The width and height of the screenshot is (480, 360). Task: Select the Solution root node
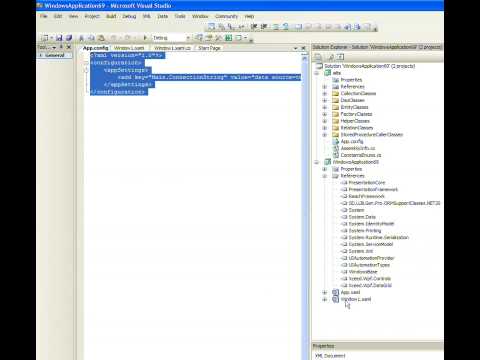coord(369,66)
